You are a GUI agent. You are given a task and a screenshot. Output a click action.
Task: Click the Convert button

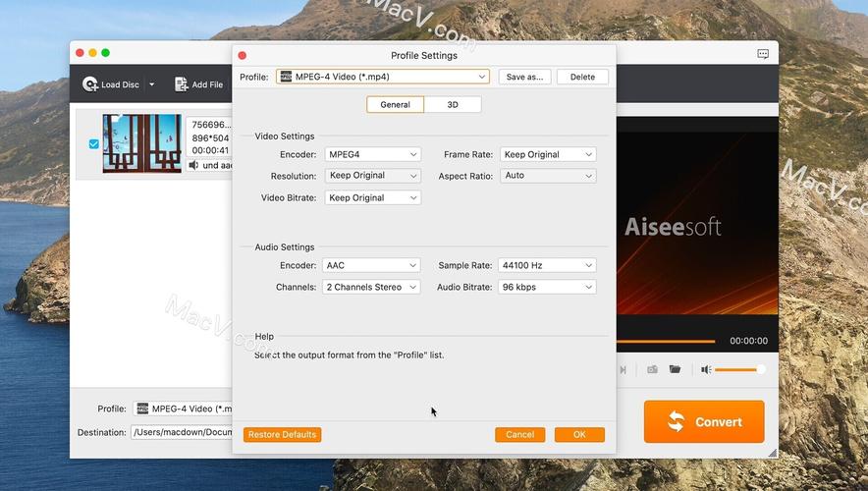704,422
